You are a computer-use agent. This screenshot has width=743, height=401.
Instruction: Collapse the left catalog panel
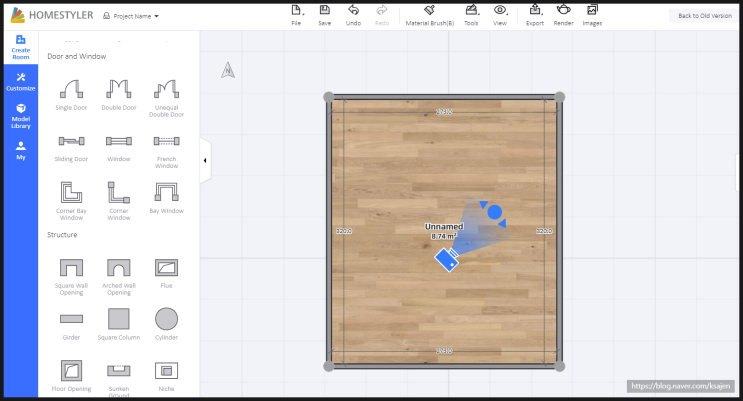point(205,161)
